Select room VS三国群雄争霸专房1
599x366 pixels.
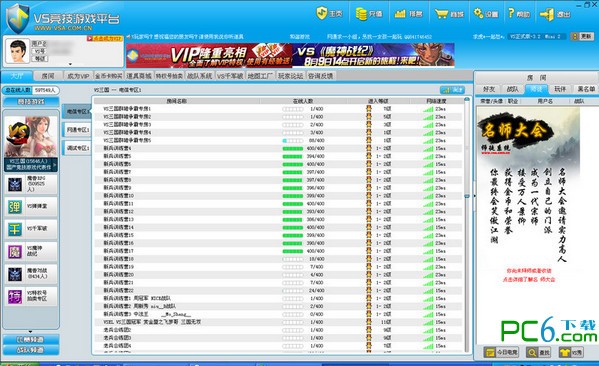pyautogui.click(x=278, y=109)
